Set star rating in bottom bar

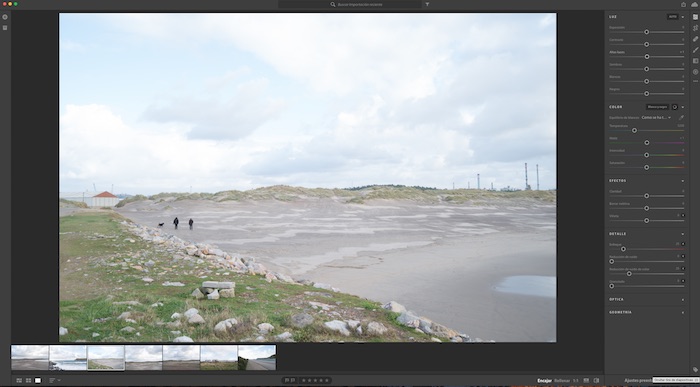tap(315, 380)
